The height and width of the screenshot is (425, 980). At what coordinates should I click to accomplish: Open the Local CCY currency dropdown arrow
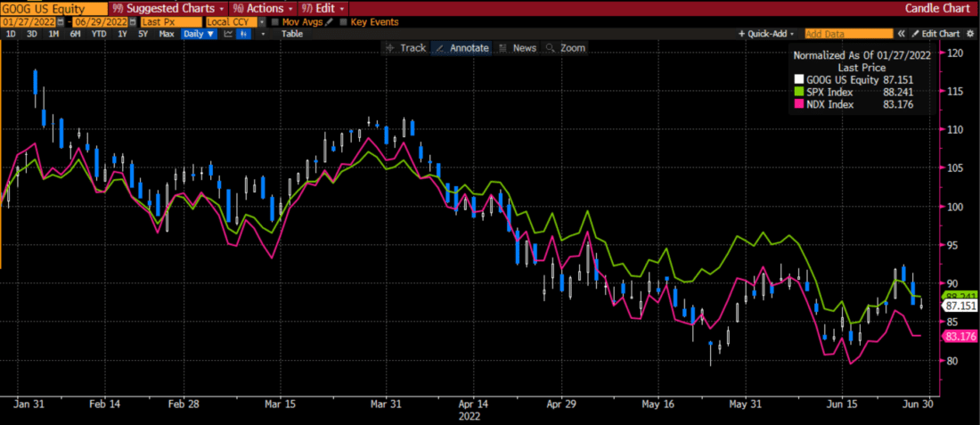coord(262,22)
